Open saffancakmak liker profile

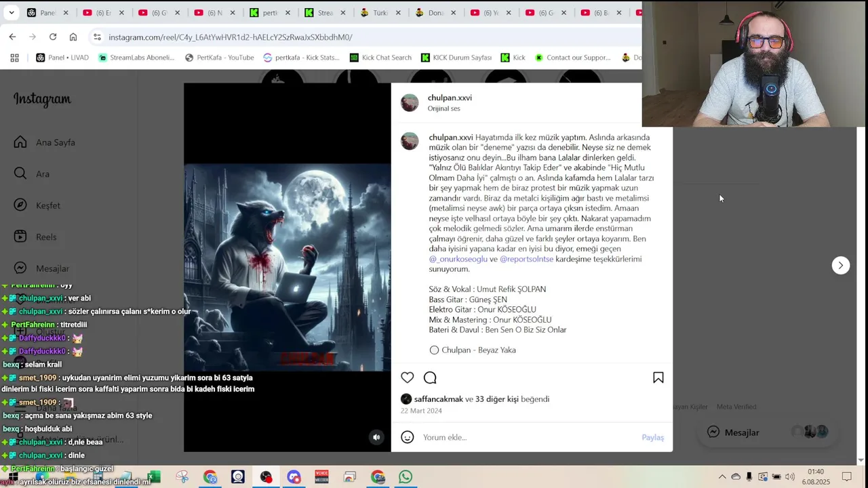pos(438,399)
